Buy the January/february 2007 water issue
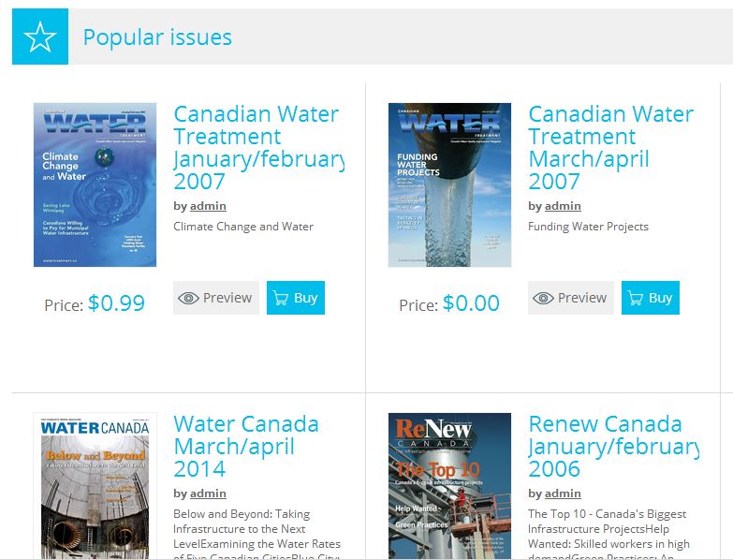This screenshot has width=733, height=560. tap(296, 298)
